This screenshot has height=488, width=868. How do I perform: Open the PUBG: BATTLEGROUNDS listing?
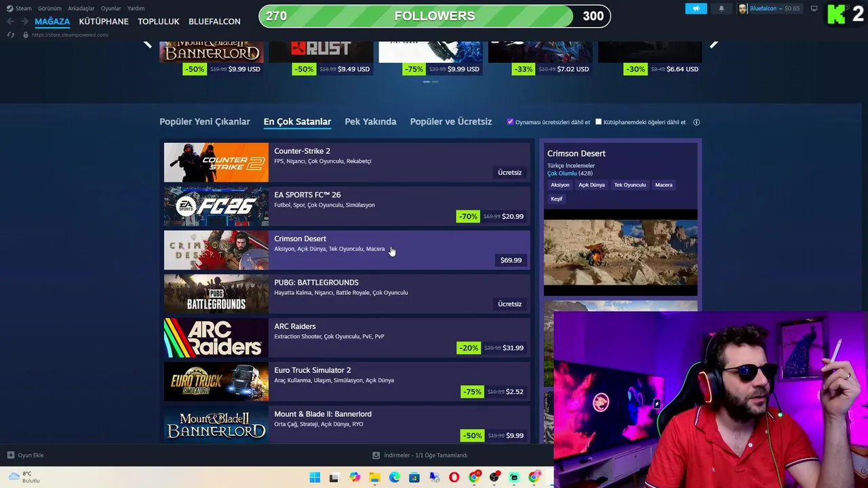click(347, 294)
